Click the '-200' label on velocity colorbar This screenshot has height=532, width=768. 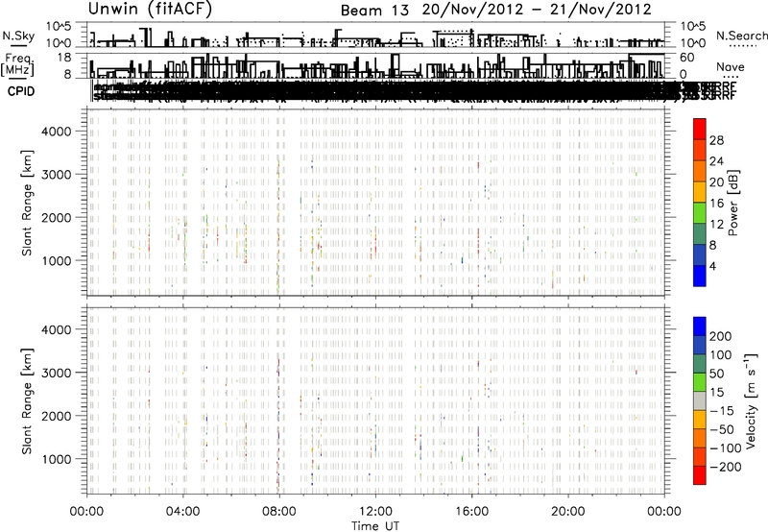click(x=725, y=467)
